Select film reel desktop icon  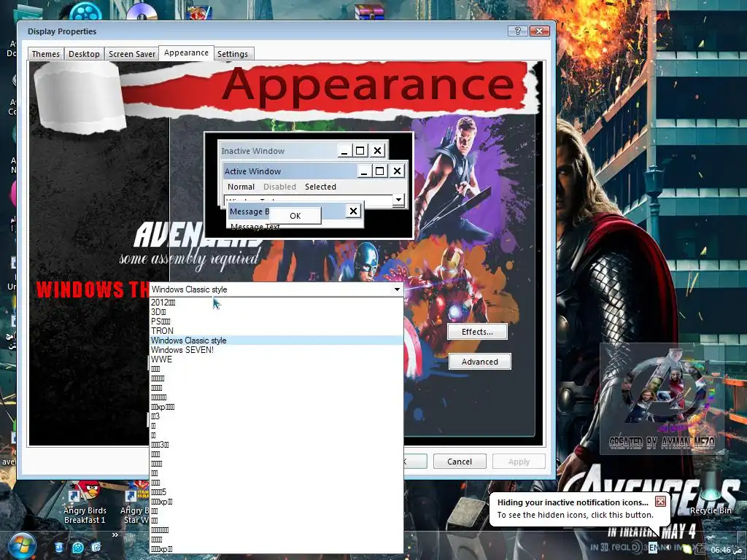tap(85, 10)
